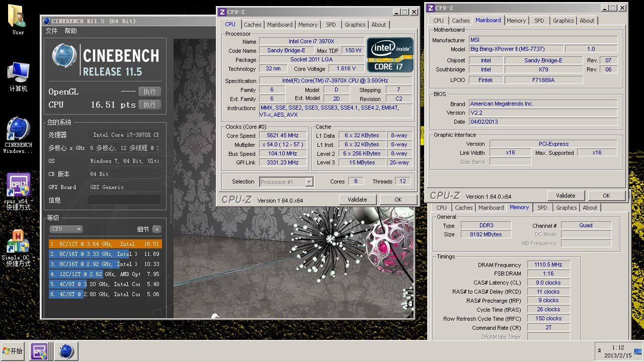Open About tab in lower Memory window
This screenshot has width=644, height=362.
590,208
